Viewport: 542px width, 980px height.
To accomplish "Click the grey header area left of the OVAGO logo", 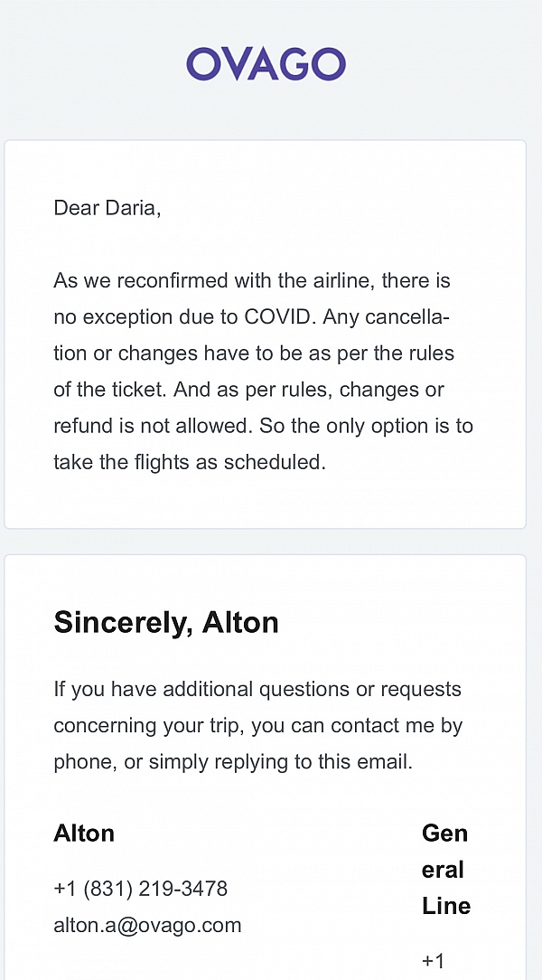I will (x=90, y=64).
